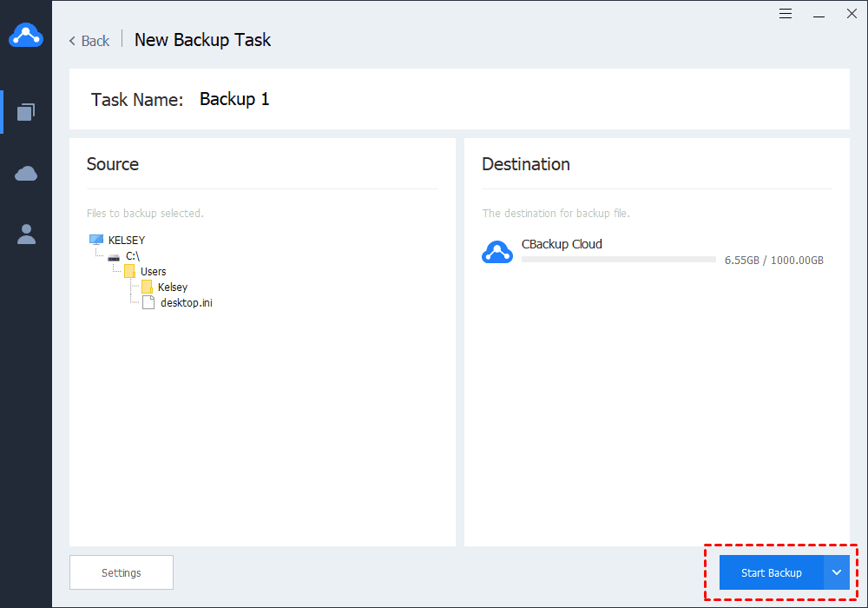Open the account profile sidebar icon
The width and height of the screenshot is (868, 608).
pos(26,234)
